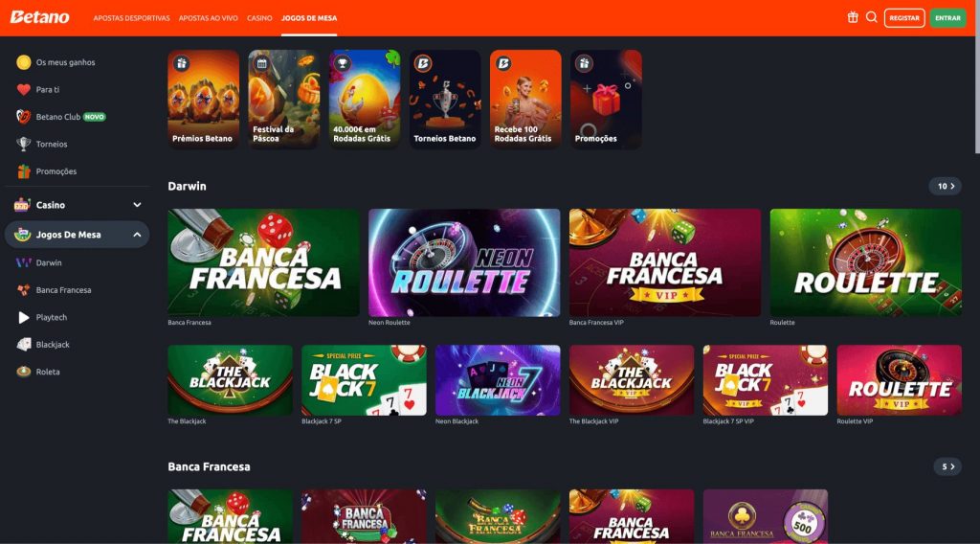Viewport: 980px width, 544px height.
Task: Switch to Casino top tab
Action: click(x=259, y=18)
